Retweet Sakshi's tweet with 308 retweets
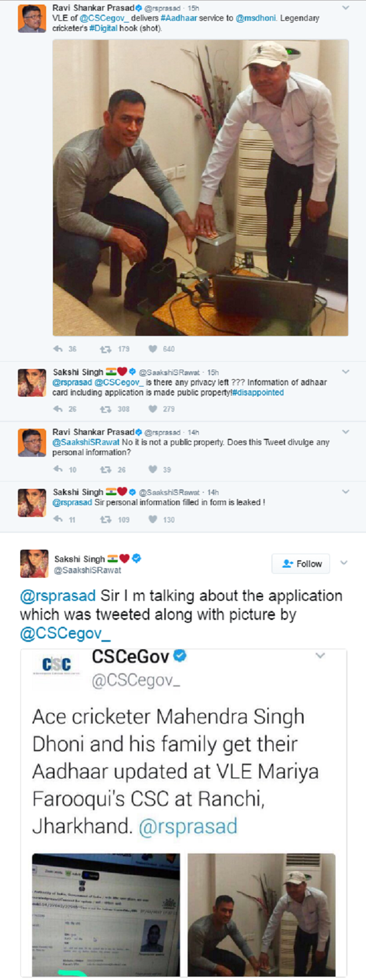The width and height of the screenshot is (366, 980). 105,409
